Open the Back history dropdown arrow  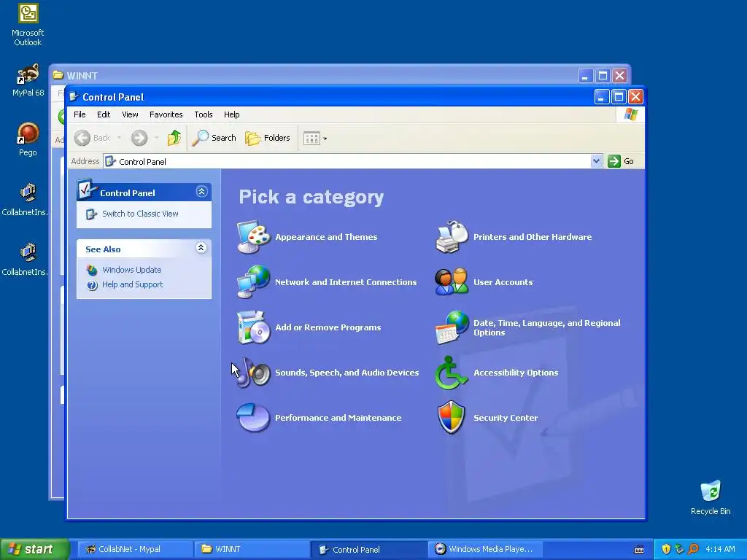click(x=119, y=138)
